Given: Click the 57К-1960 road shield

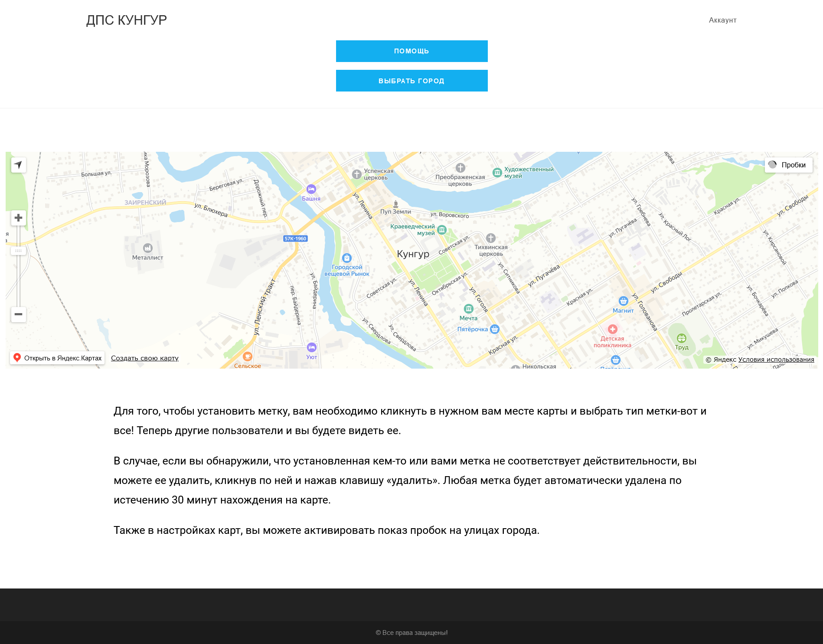Looking at the screenshot, I should (x=295, y=239).
